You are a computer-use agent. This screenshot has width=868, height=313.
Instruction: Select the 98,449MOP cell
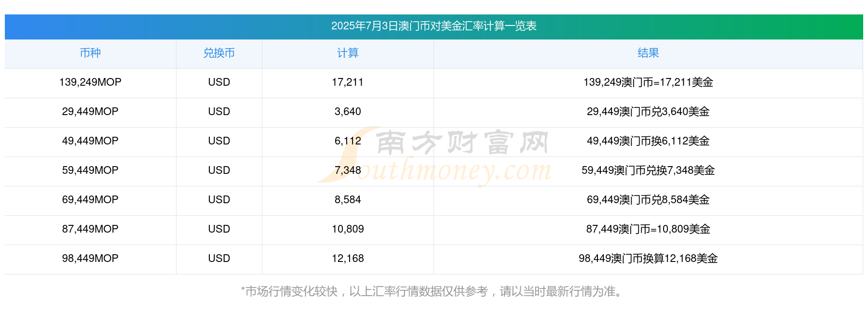[90, 259]
